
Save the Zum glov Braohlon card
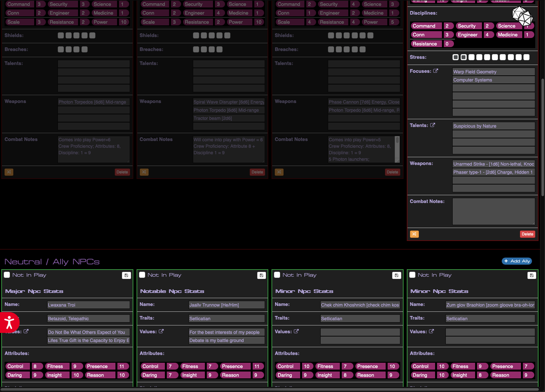(532, 275)
